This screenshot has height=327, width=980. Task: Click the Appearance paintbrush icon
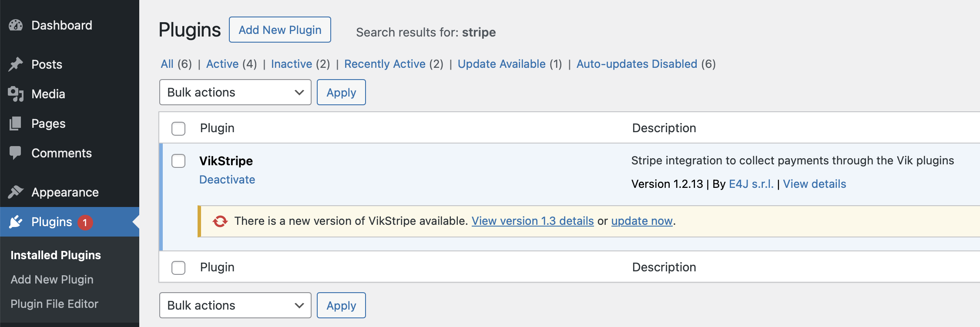tap(16, 192)
